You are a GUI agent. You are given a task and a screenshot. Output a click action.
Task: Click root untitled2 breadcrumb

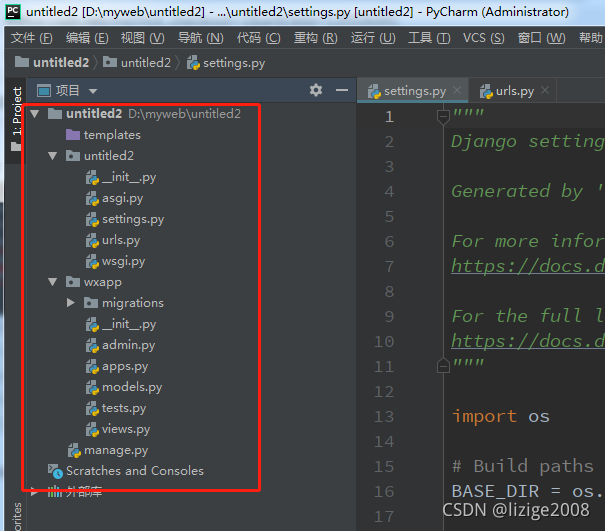tap(52, 62)
